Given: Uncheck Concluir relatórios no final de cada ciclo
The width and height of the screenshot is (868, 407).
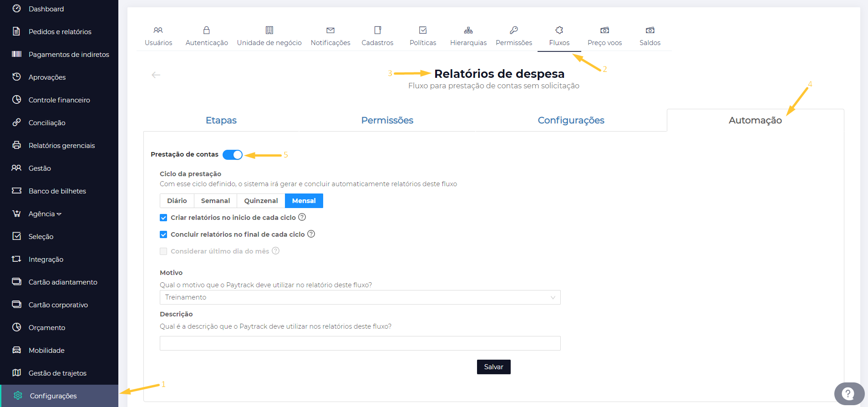Looking at the screenshot, I should (163, 234).
